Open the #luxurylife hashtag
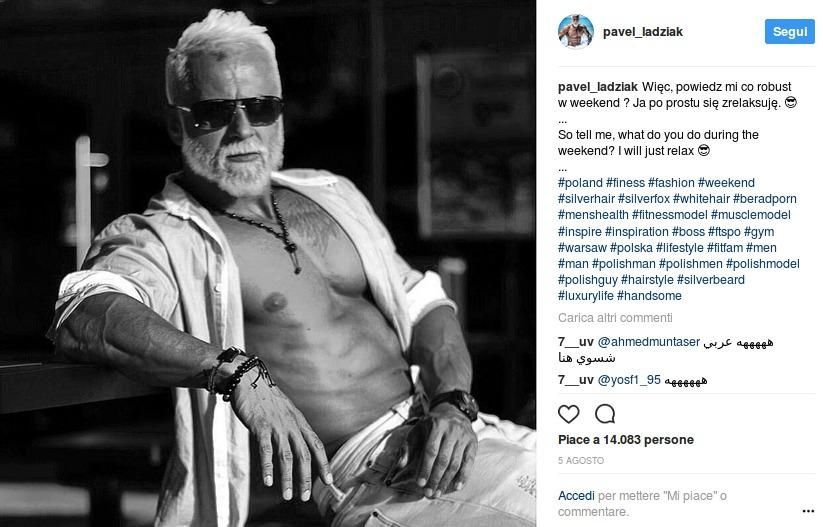Screen dimensions: 823x527 point(585,296)
